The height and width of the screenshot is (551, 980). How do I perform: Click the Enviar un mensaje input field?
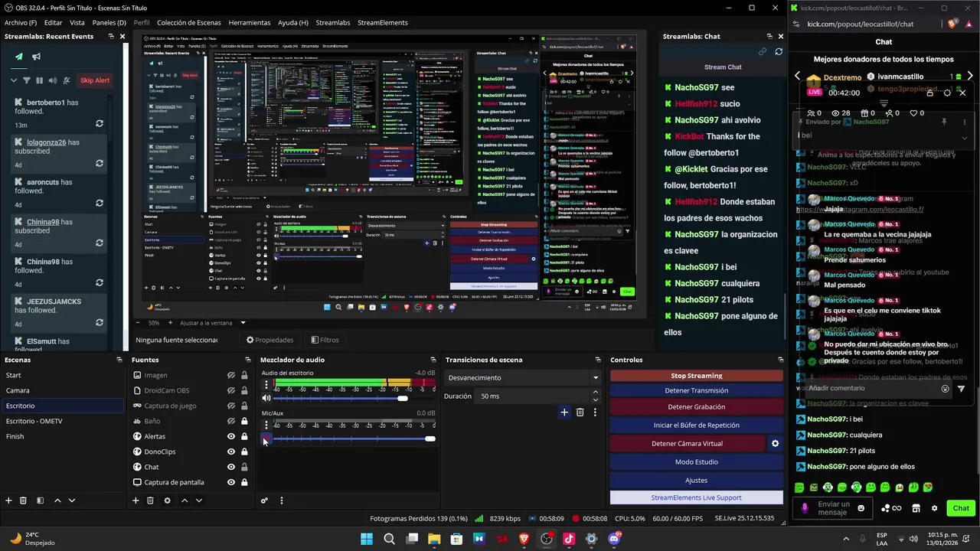tap(834, 508)
